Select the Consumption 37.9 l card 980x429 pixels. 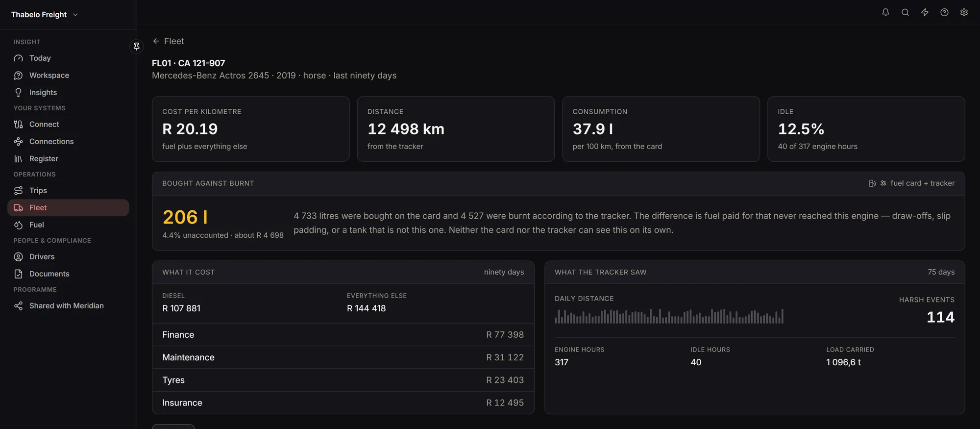(661, 129)
